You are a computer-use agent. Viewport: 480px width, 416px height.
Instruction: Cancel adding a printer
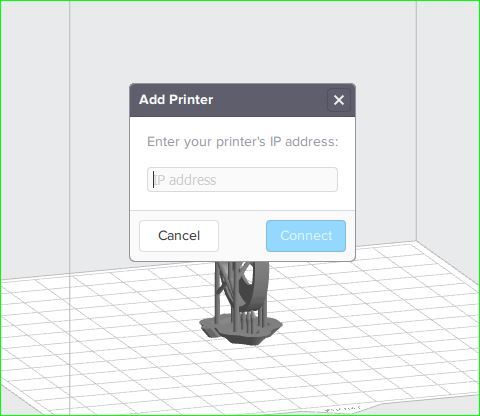click(179, 236)
